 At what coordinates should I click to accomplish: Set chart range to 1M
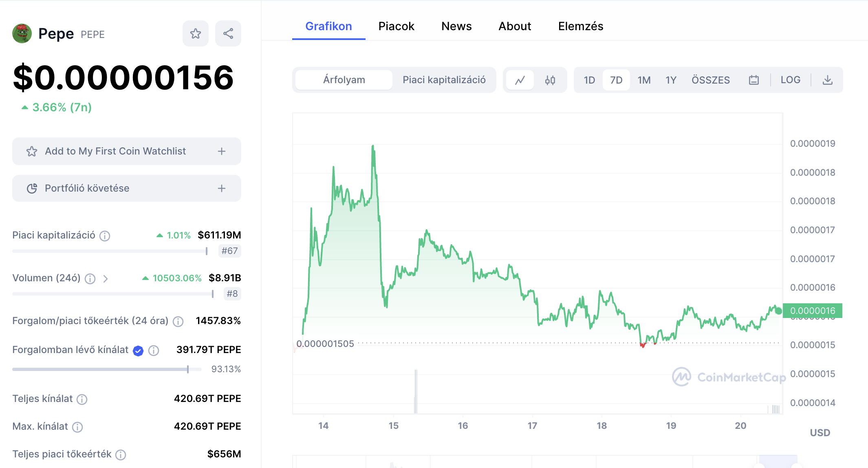[644, 80]
